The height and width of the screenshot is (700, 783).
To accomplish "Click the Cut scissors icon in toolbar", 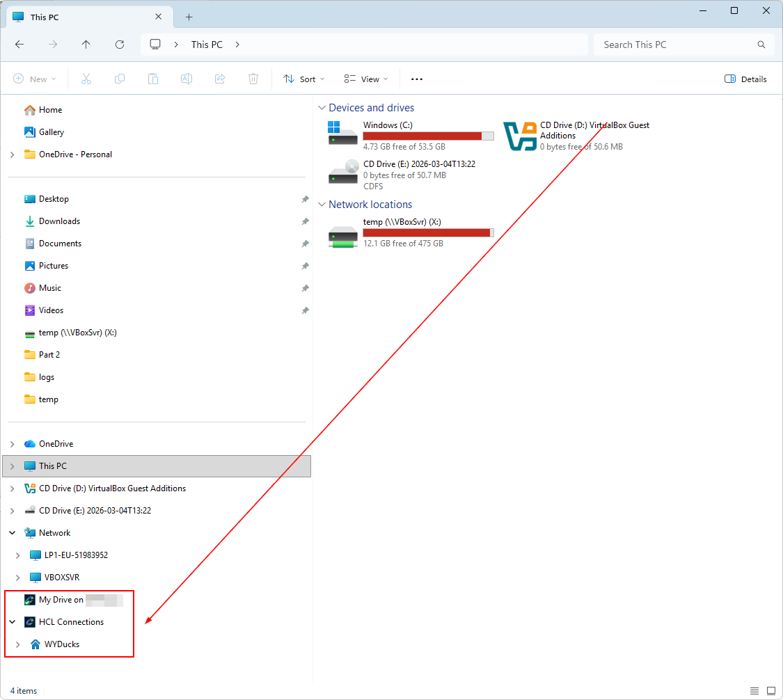I will (x=86, y=79).
